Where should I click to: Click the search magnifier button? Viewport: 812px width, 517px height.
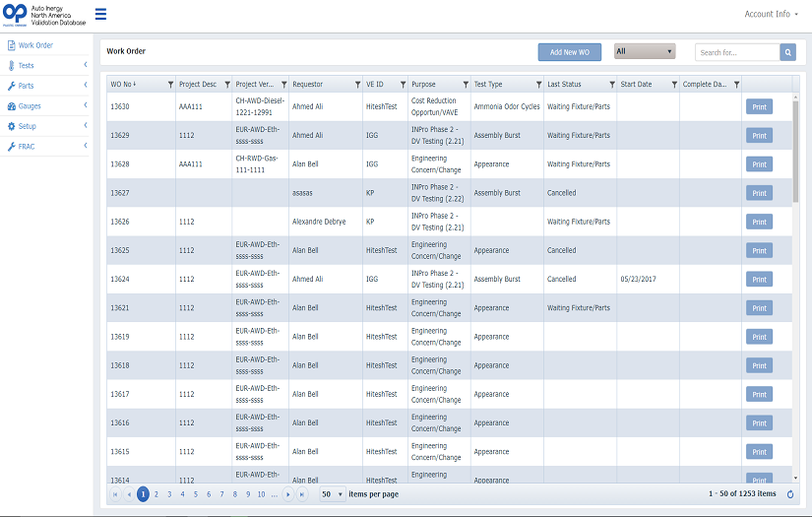787,52
